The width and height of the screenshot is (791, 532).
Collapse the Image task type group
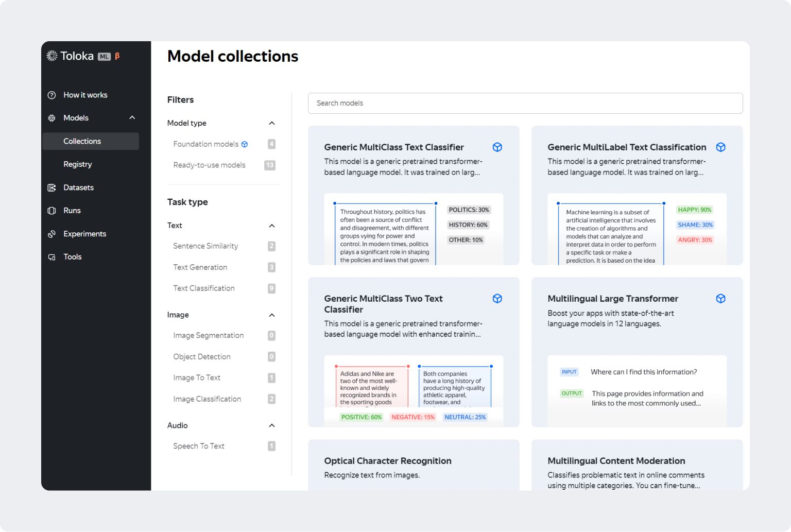pos(272,315)
